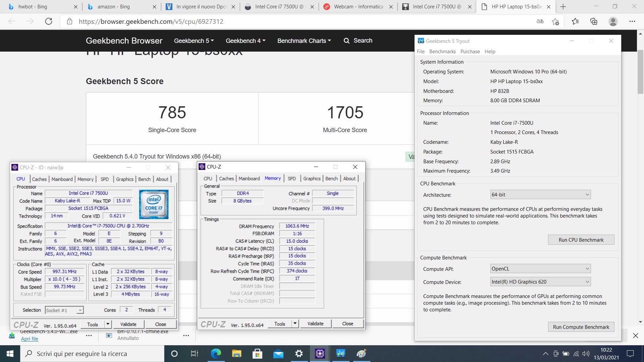Viewport: 644px width, 362px height.
Task: Open Microsoft Store from the taskbar
Action: click(x=257, y=354)
